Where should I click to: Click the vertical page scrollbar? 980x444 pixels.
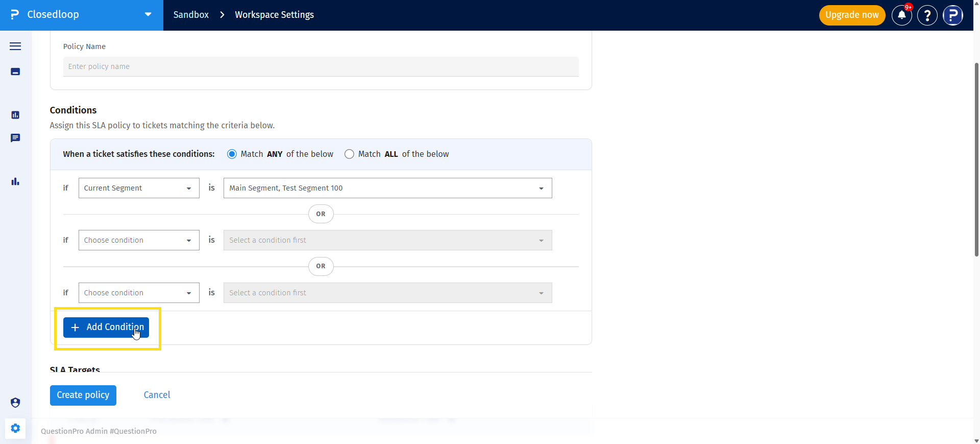tap(976, 159)
